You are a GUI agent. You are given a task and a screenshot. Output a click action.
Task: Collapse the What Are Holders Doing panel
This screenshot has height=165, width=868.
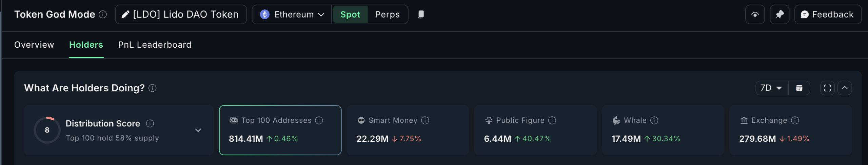(x=845, y=88)
